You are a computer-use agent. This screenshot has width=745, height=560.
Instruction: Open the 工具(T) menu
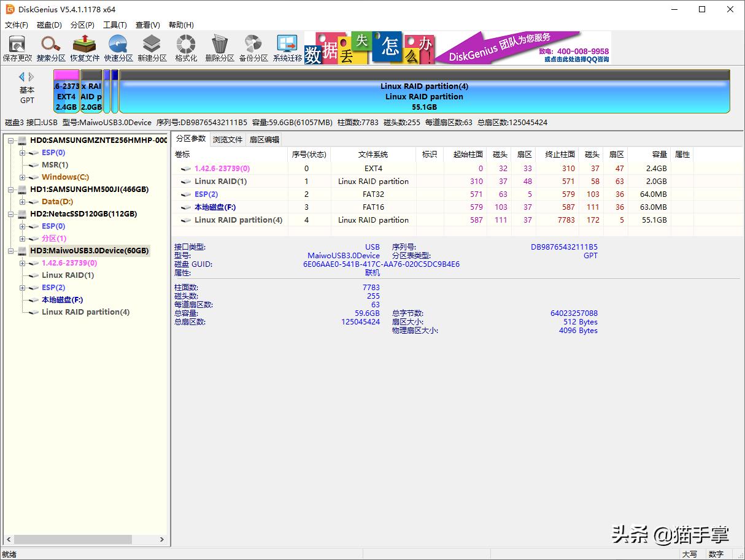tap(115, 25)
